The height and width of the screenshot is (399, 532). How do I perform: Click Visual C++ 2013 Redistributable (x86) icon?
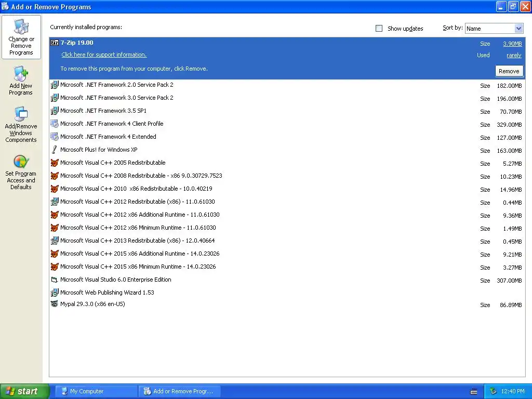[54, 241]
